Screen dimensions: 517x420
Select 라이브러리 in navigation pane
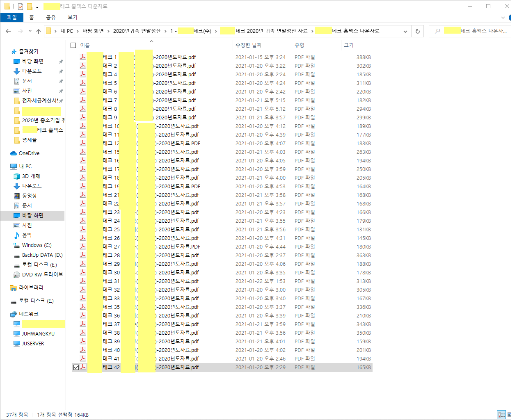point(31,288)
